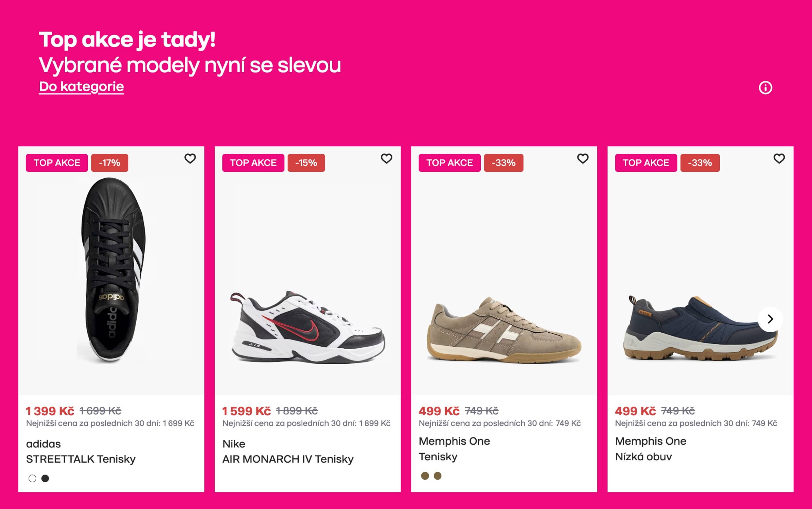Choose second brown swatch on Memphis One Tenisky
The height and width of the screenshot is (509, 812).
(x=438, y=476)
